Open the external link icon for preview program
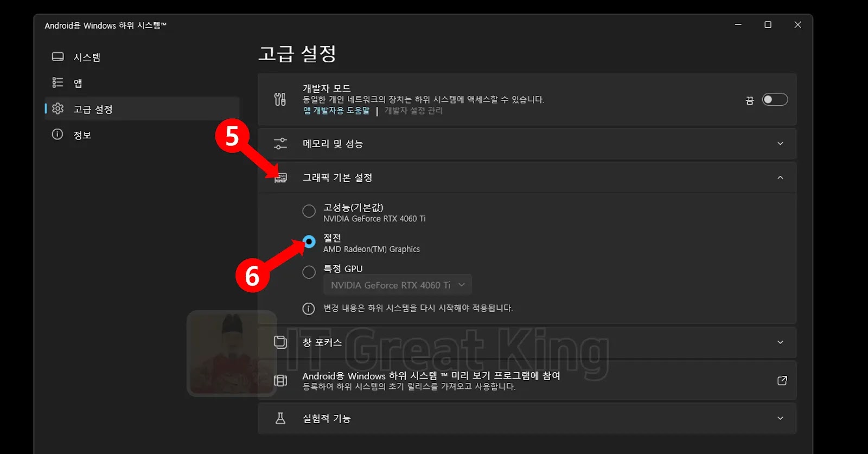This screenshot has width=868, height=454. 782,381
